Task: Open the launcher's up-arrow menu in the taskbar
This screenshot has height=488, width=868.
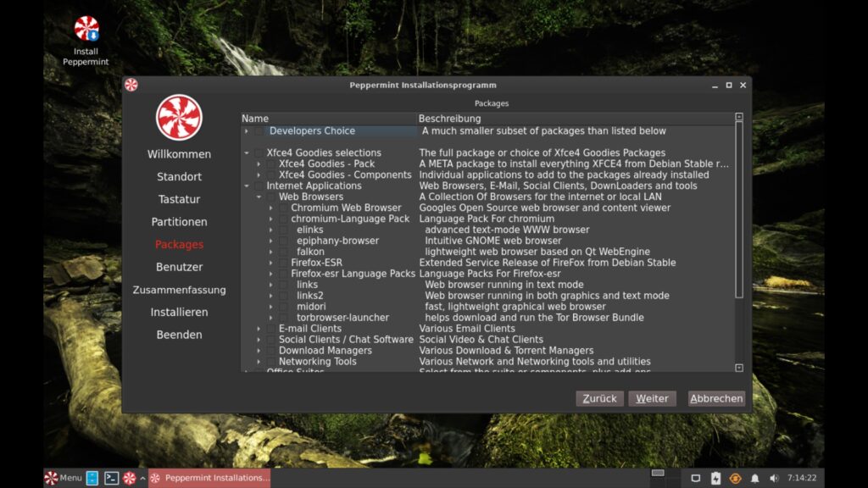Action: point(142,478)
